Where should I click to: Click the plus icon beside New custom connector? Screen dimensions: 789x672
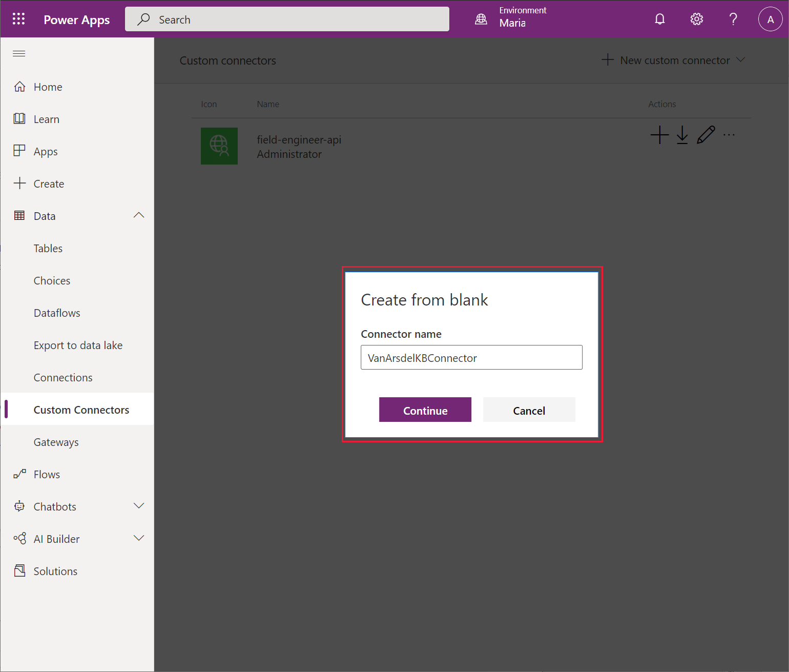point(608,60)
